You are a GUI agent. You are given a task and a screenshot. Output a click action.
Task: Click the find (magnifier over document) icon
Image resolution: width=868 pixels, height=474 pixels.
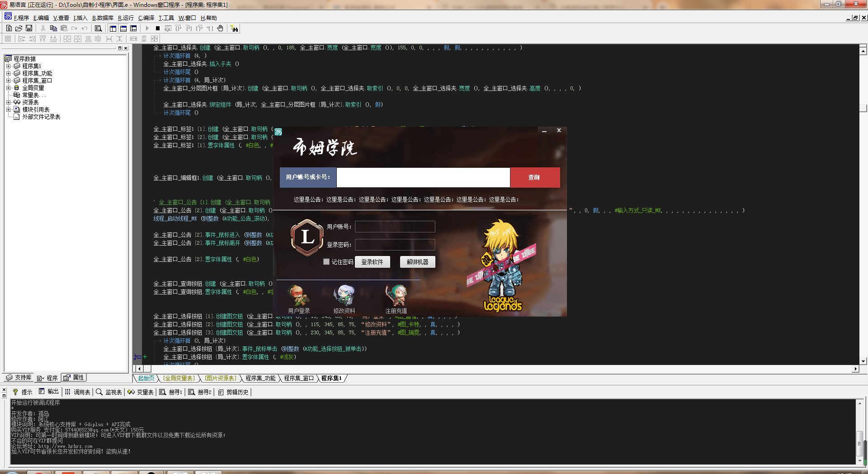click(x=98, y=28)
